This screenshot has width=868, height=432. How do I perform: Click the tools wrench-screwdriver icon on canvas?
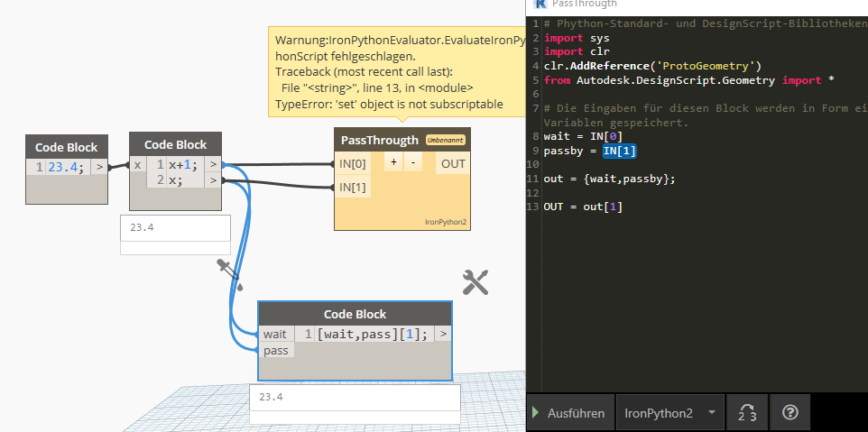(475, 282)
